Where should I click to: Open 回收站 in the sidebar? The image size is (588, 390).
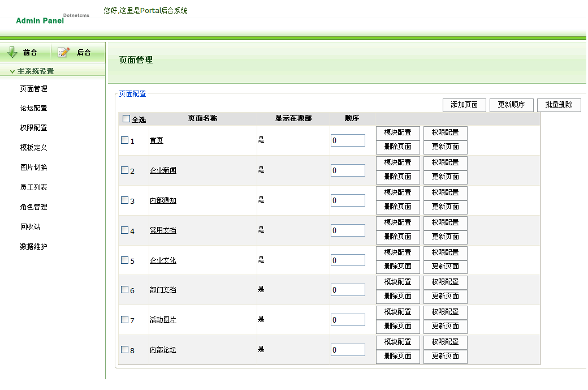tap(31, 227)
